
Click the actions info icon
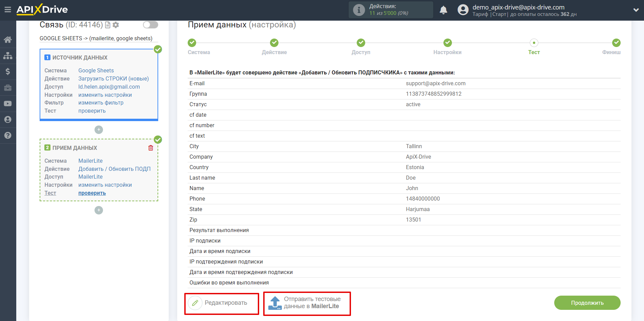(x=359, y=10)
